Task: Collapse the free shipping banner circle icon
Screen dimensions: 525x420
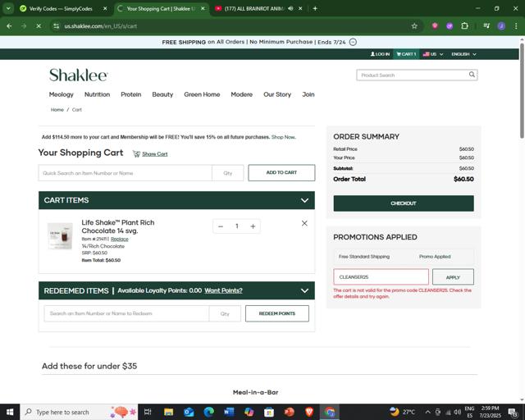Action: coord(353,42)
